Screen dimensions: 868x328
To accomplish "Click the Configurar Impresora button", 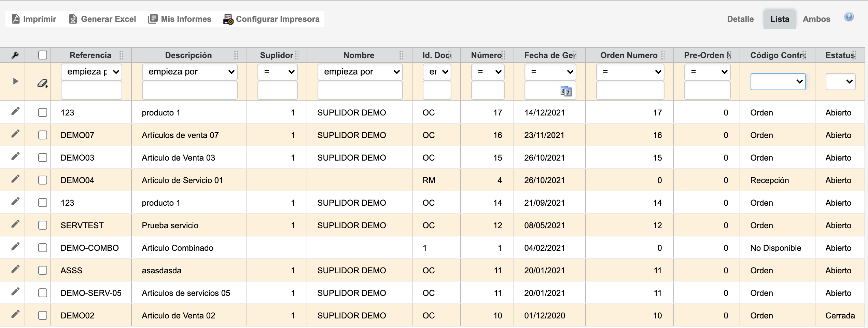I will tap(271, 19).
